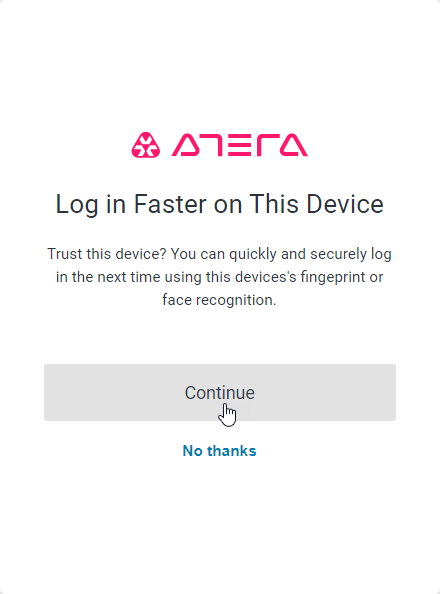Click the "face recognition." text line
Image resolution: width=440 pixels, height=594 pixels.
point(219,300)
